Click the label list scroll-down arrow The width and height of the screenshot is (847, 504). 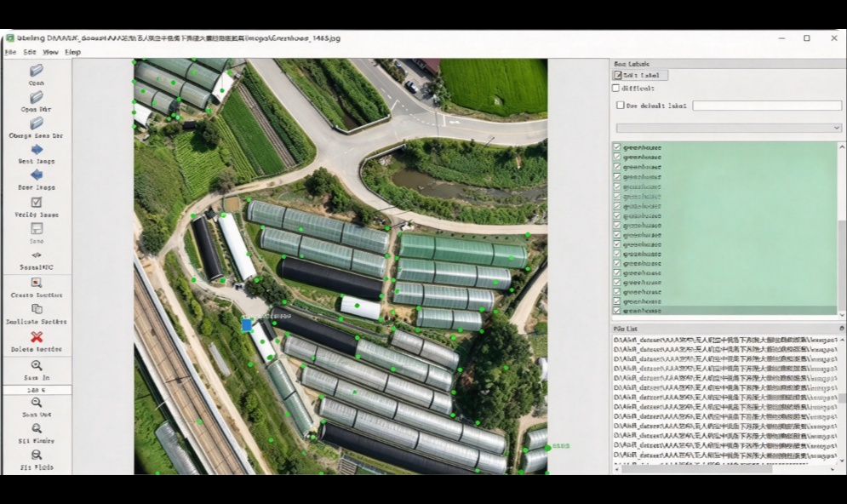point(842,314)
